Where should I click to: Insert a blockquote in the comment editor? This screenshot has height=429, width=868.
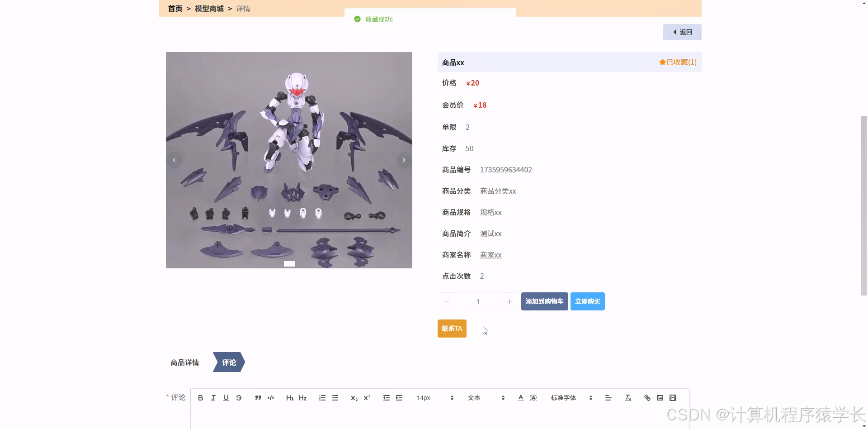click(258, 398)
